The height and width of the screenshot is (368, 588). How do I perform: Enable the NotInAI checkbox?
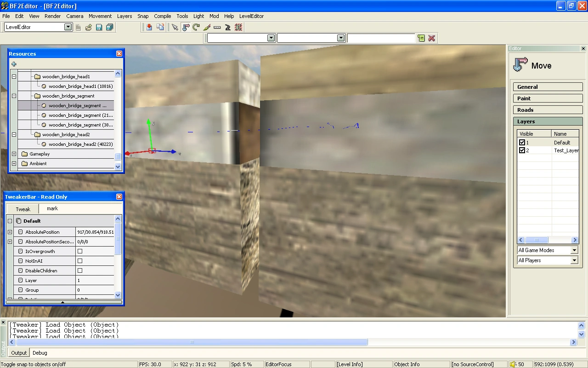pyautogui.click(x=80, y=261)
